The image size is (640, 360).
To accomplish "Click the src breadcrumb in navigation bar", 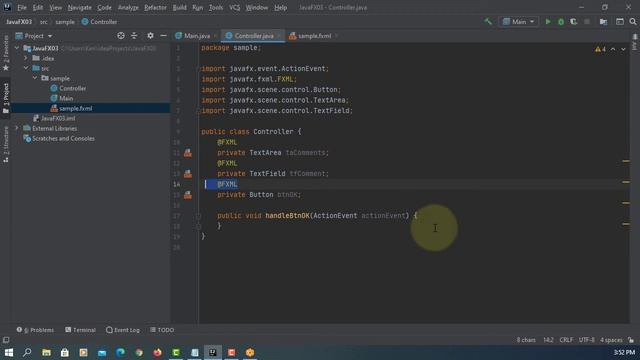I will click(44, 22).
